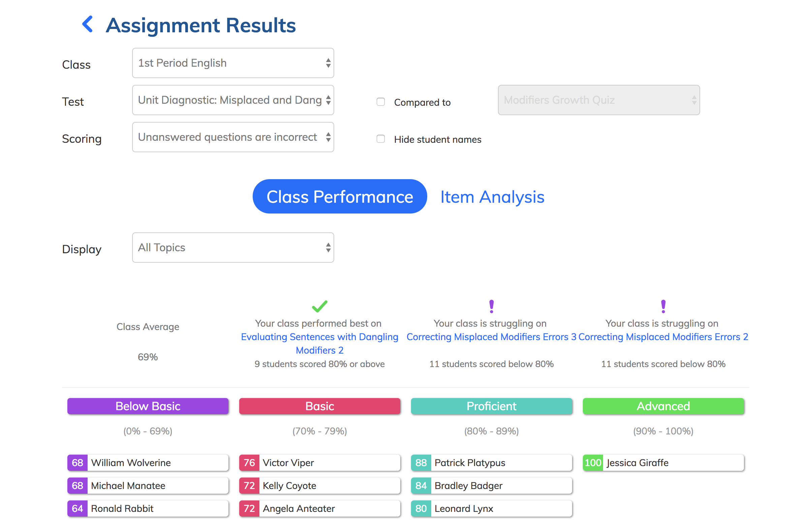Screen dimensions: 812x522
Task: Select student Bradley Badger
Action: coord(491,486)
